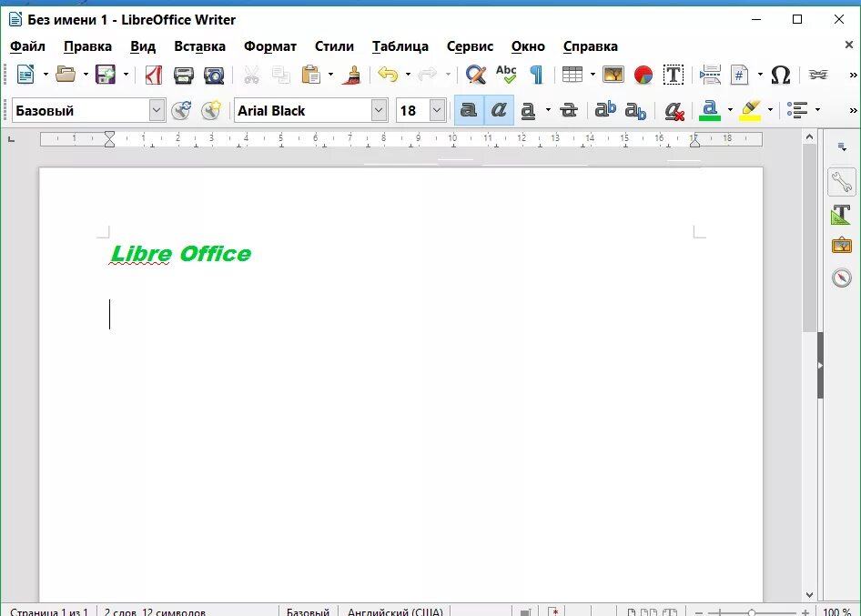Export directly as PDF

(x=153, y=74)
